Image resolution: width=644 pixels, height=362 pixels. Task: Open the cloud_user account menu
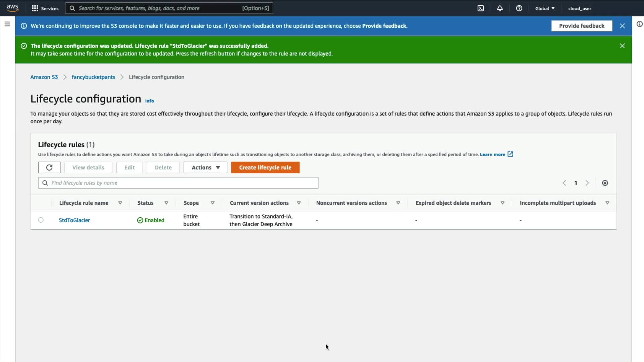(x=580, y=8)
